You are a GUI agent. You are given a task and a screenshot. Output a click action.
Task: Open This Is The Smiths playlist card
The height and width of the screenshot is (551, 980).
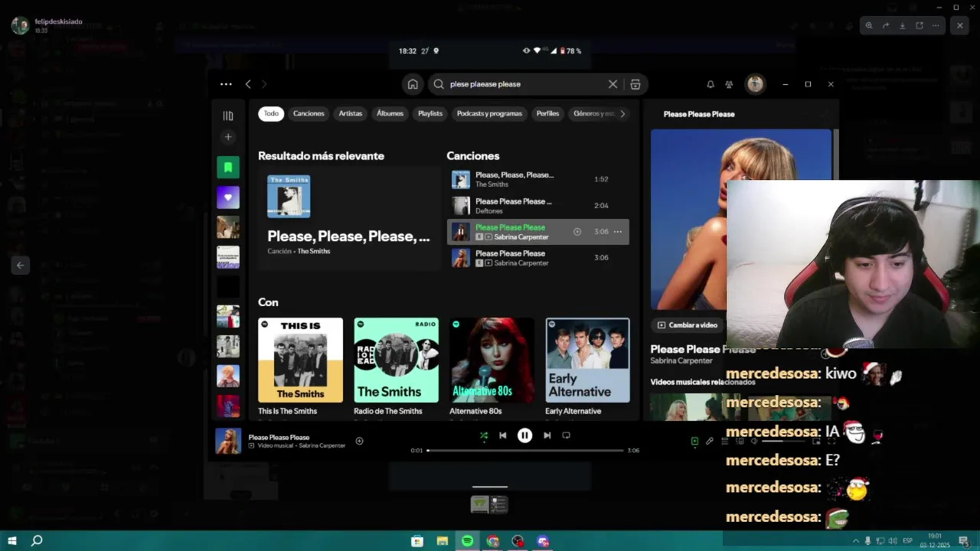coord(300,367)
